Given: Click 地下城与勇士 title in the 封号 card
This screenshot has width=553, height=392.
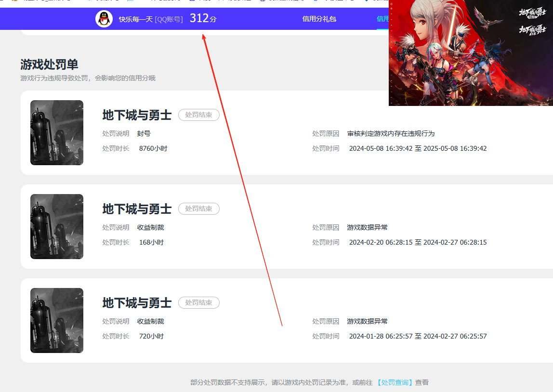Looking at the screenshot, I should pos(137,115).
